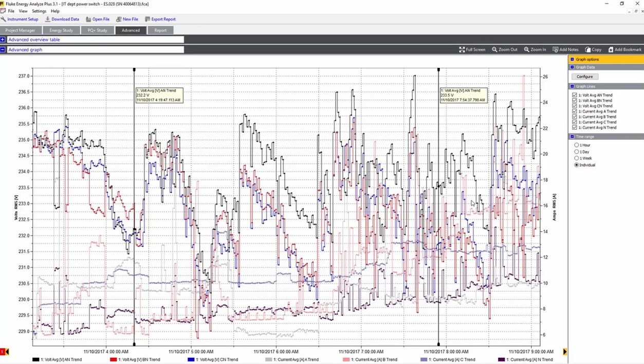The height and width of the screenshot is (364, 644).
Task: Zoom Out on the advanced graph
Action: tap(504, 50)
